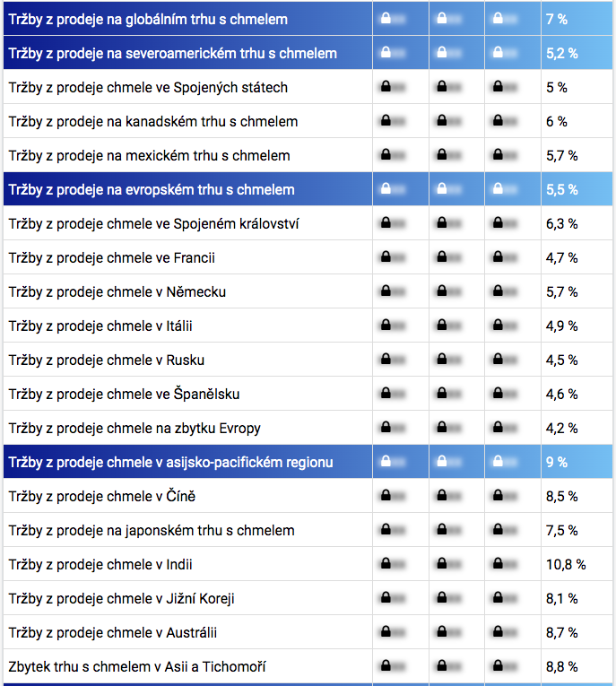Click first lock icon in Spojeném království row

pyautogui.click(x=386, y=223)
